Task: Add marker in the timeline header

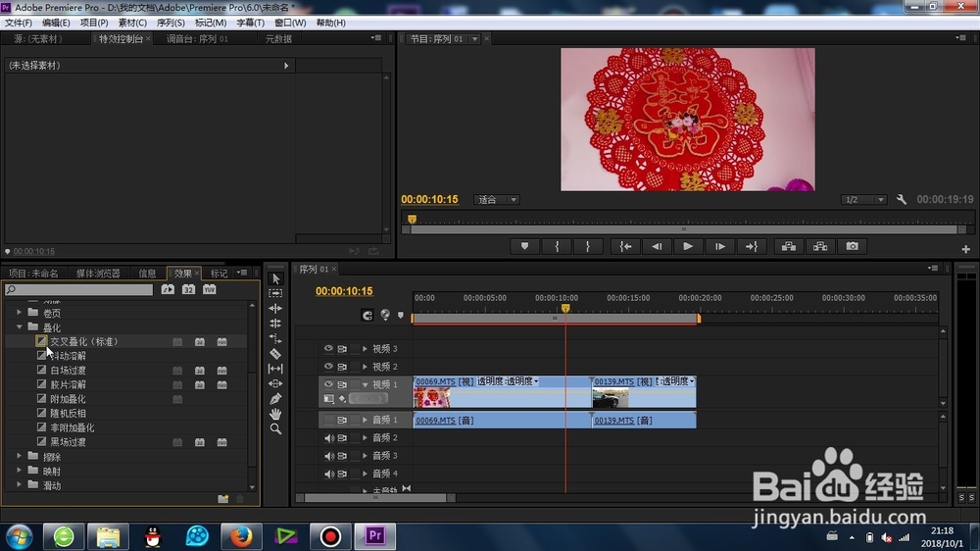Action: point(401,316)
